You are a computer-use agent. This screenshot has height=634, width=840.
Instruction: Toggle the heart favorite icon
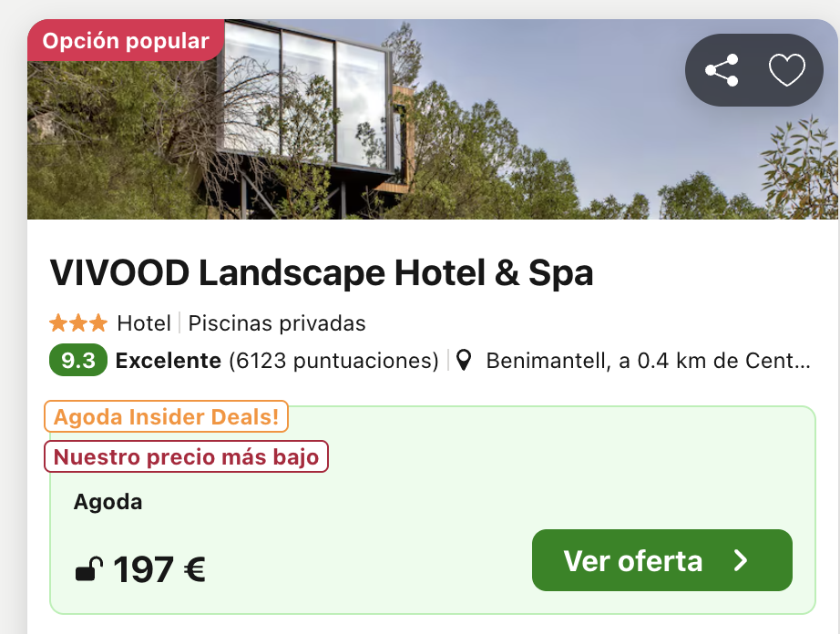[786, 70]
